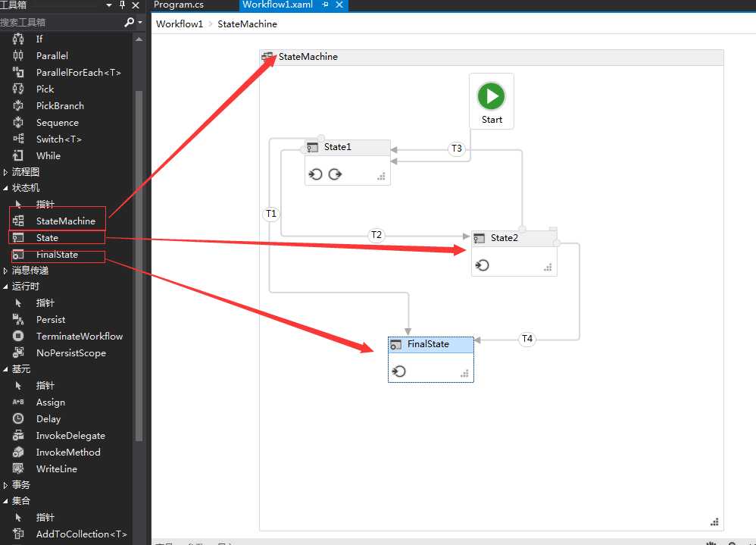Select the StateMachine toolbox icon
The height and width of the screenshot is (545, 756).
point(18,221)
